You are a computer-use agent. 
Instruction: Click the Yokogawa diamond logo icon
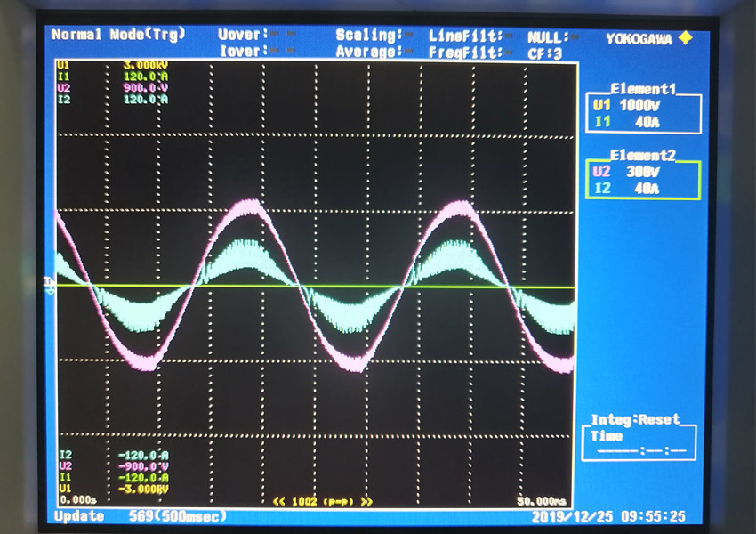[684, 38]
